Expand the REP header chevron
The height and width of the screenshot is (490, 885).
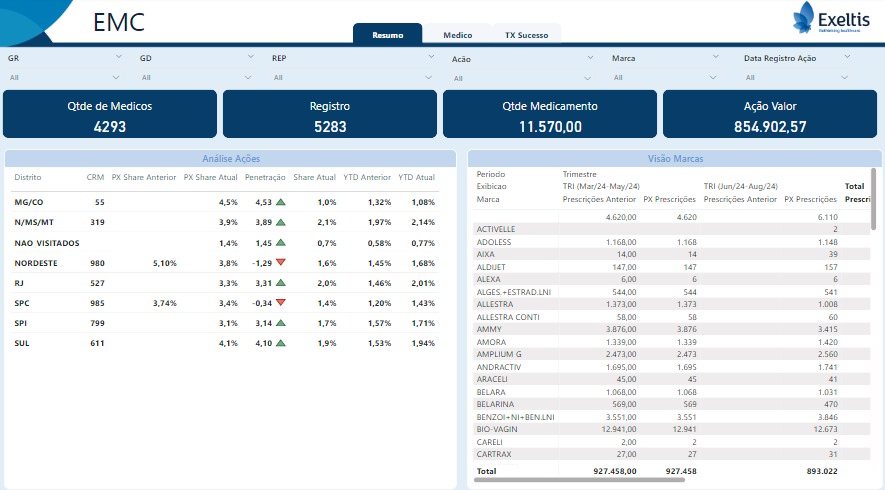point(431,57)
